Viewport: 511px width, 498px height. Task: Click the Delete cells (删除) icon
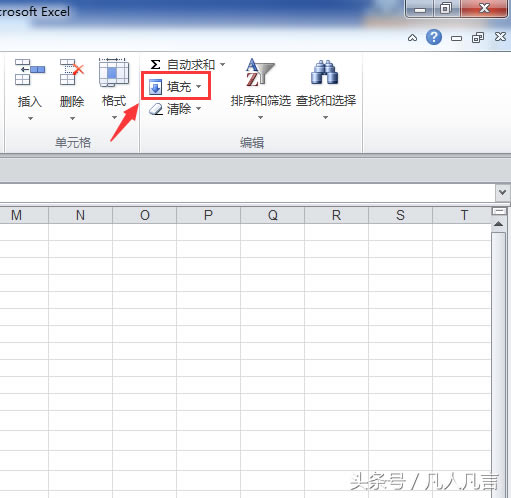tap(72, 72)
